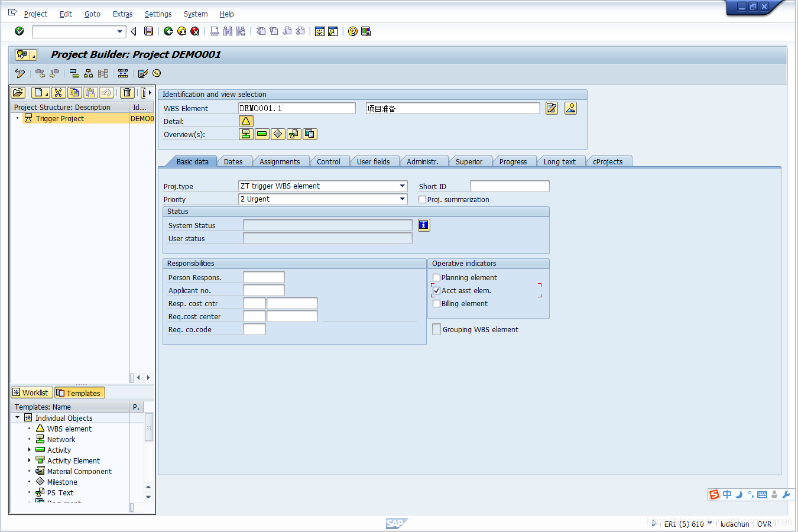Click the red Cancel icon

coord(195,31)
